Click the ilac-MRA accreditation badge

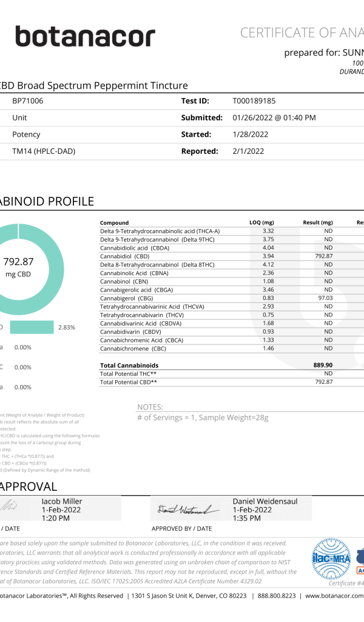click(331, 559)
